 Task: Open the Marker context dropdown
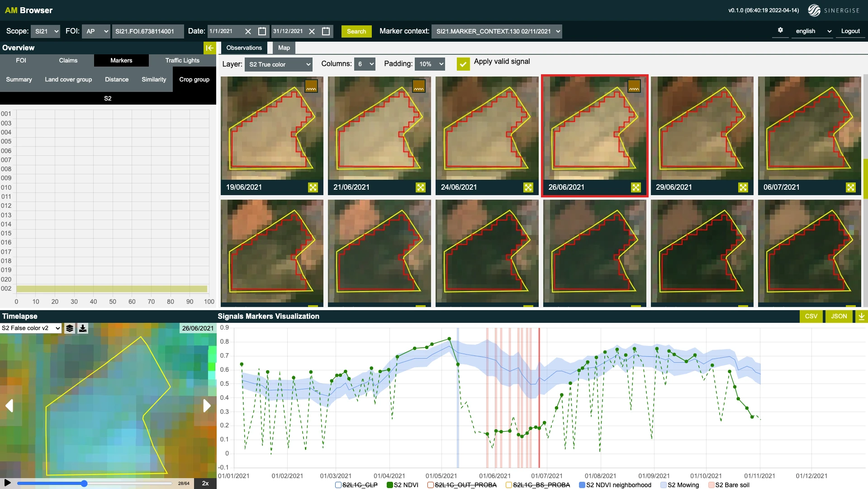point(497,31)
